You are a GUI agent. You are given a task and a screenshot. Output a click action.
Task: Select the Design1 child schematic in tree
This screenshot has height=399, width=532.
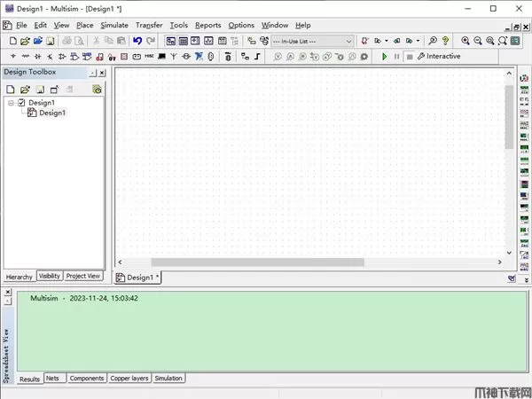(52, 113)
